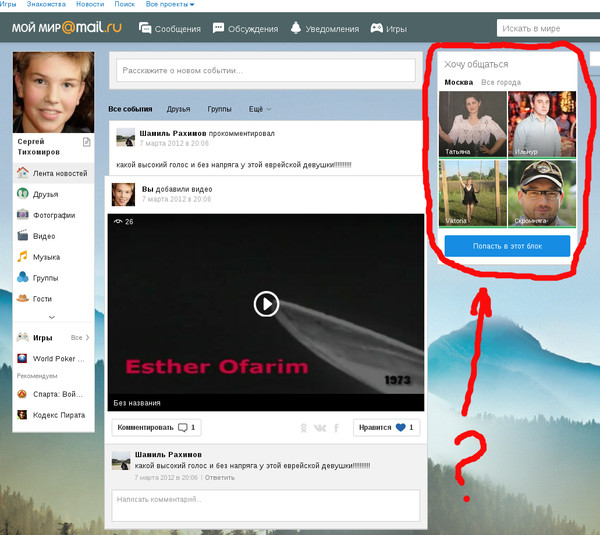Show all games via Все arrow
This screenshot has height=535, width=600.
point(80,338)
